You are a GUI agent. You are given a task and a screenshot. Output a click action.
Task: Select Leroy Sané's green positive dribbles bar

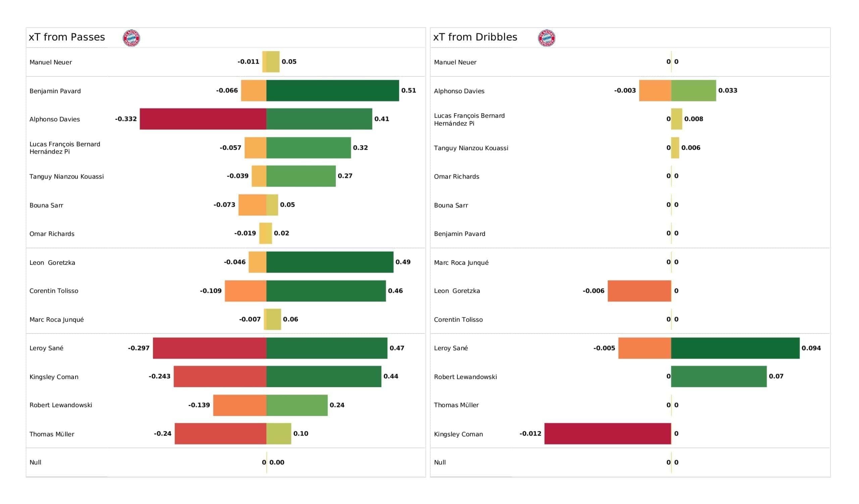(x=735, y=348)
